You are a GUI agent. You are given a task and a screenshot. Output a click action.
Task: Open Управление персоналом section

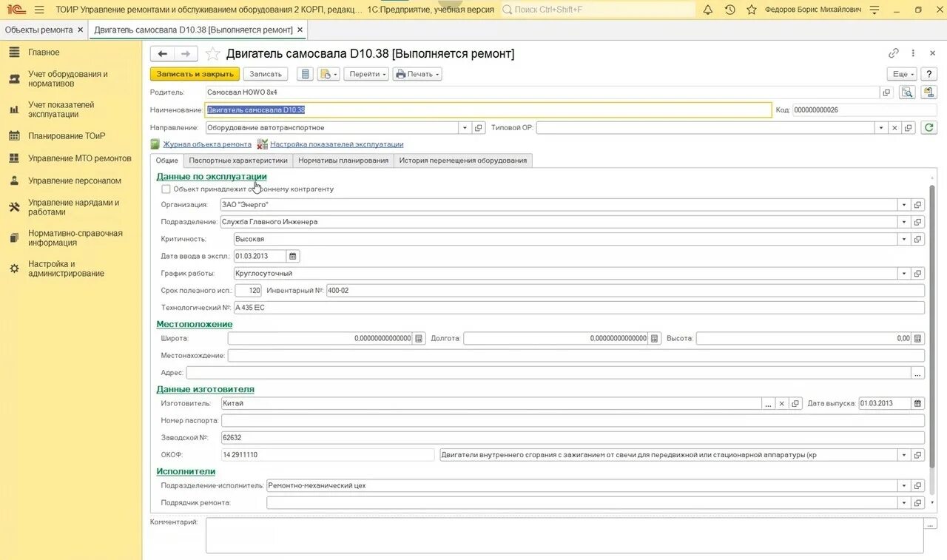(x=75, y=181)
